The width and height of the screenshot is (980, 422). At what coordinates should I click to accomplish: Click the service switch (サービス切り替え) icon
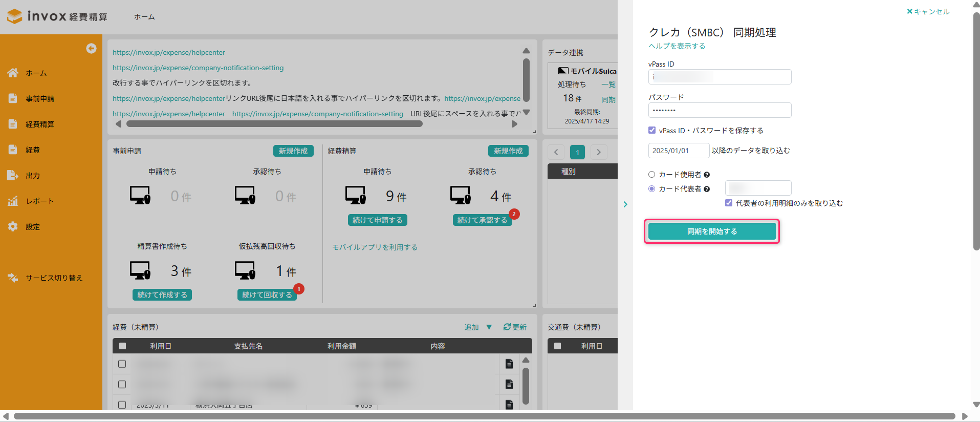pyautogui.click(x=13, y=278)
